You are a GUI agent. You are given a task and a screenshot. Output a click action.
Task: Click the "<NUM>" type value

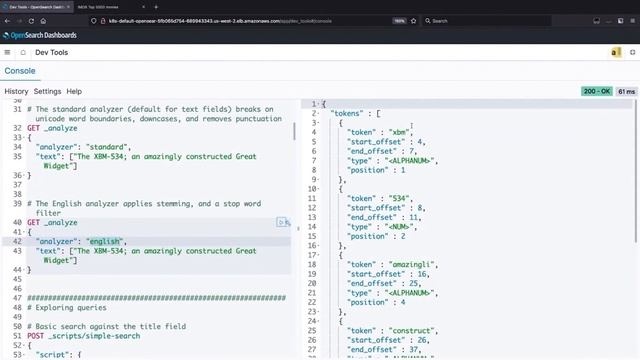399,227
